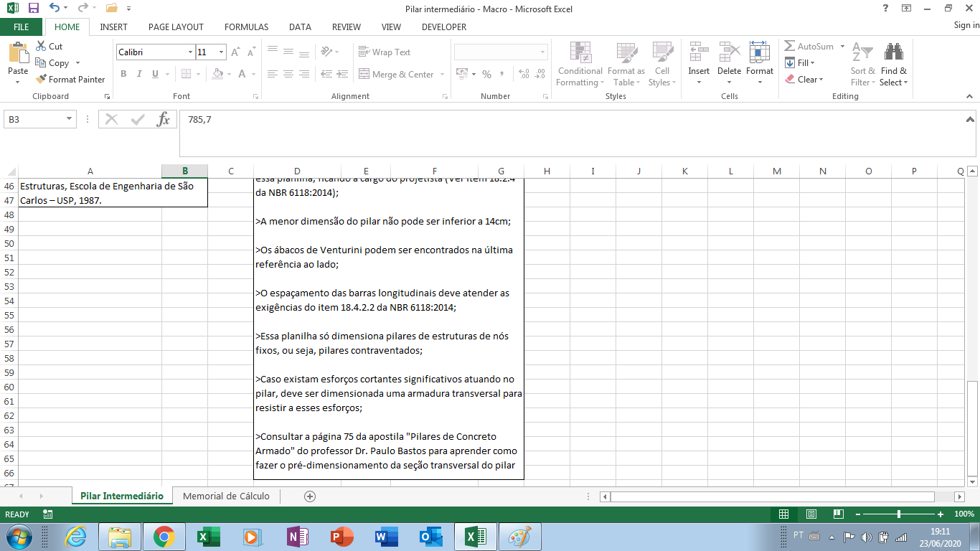Apply the Fill Color bucket
Image resolution: width=980 pixels, height=551 pixels.
point(218,74)
